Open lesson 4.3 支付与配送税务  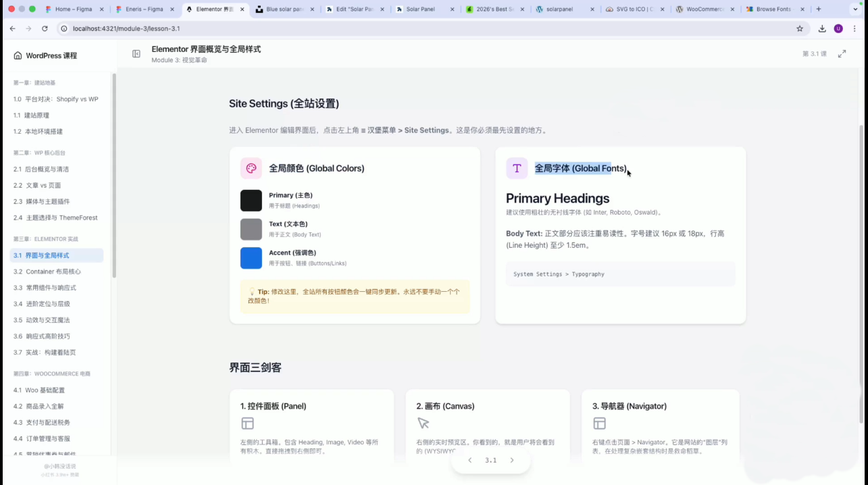[x=57, y=422]
